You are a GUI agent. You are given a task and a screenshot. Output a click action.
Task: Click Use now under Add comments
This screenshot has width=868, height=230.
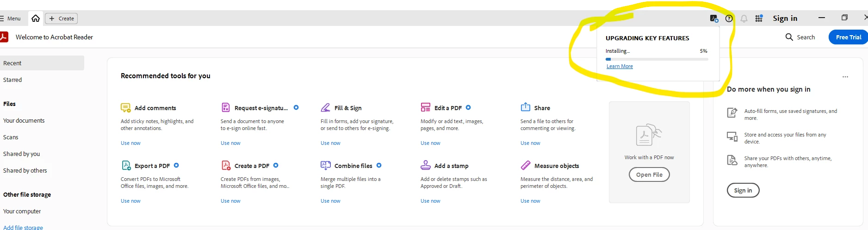coord(130,143)
